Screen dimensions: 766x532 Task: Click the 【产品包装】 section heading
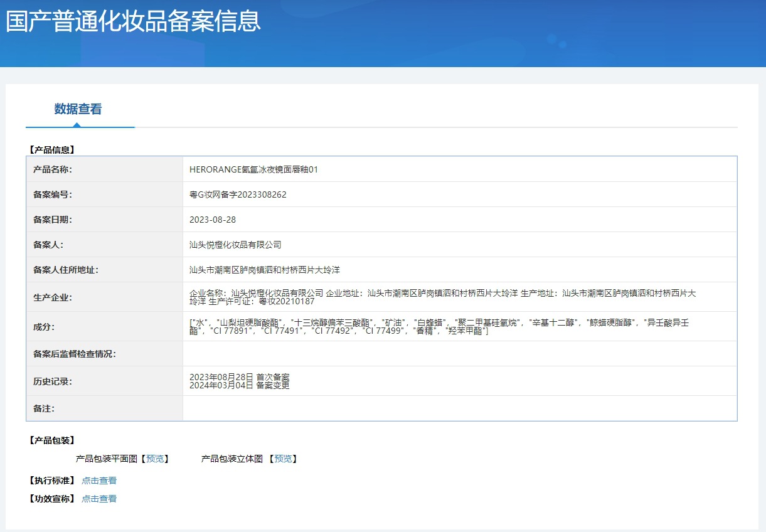tap(51, 440)
